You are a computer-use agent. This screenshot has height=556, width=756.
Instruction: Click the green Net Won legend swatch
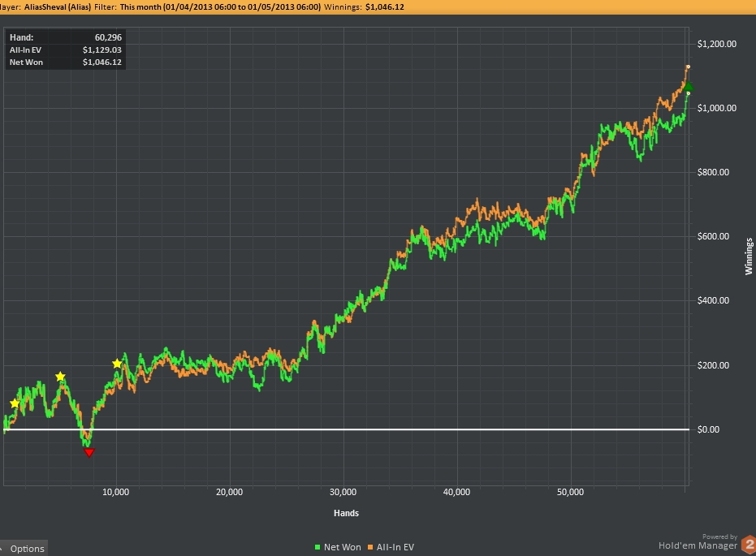coord(317,547)
